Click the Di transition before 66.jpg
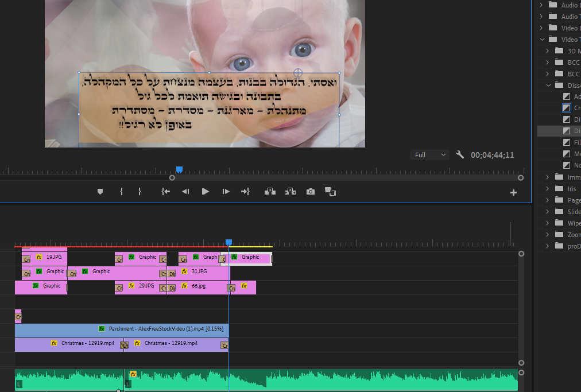Image resolution: width=581 pixels, height=392 pixels. click(x=172, y=288)
